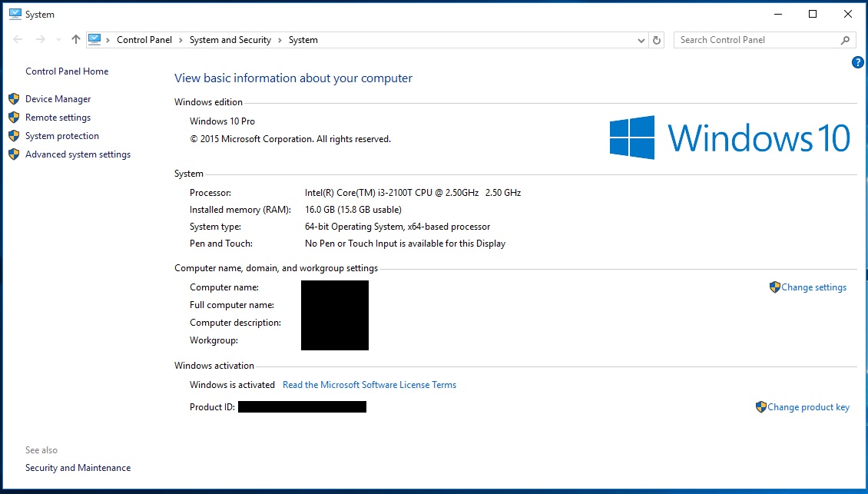Viewport: 868px width, 494px height.
Task: Click the Forward navigation arrow
Action: click(x=41, y=39)
